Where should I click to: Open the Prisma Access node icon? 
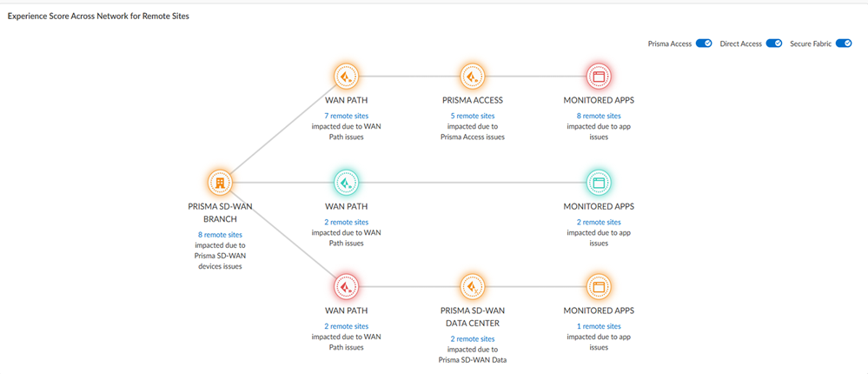473,77
